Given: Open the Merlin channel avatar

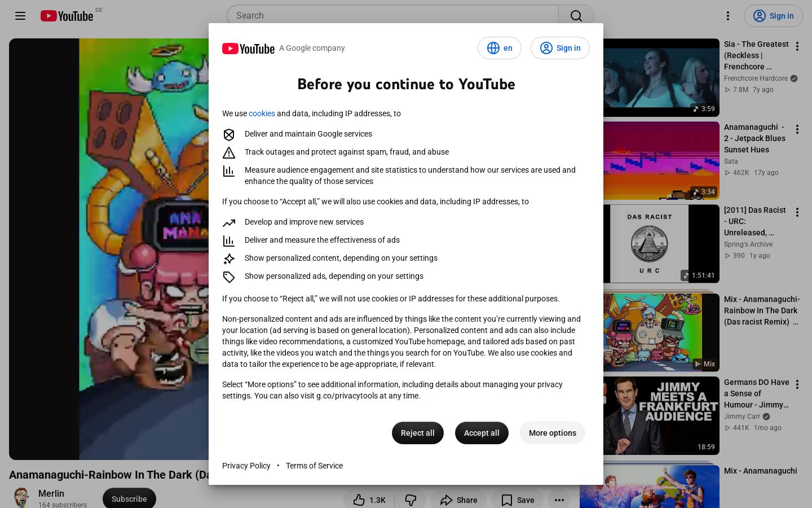Looking at the screenshot, I should [21, 498].
